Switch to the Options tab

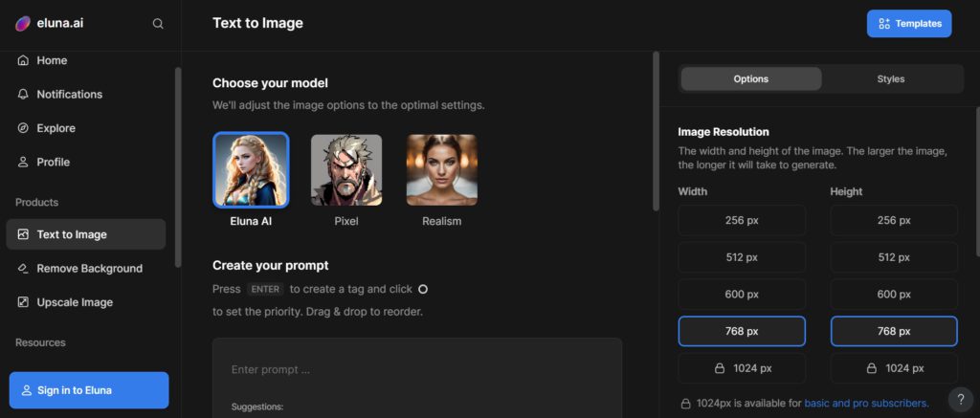pyautogui.click(x=751, y=78)
